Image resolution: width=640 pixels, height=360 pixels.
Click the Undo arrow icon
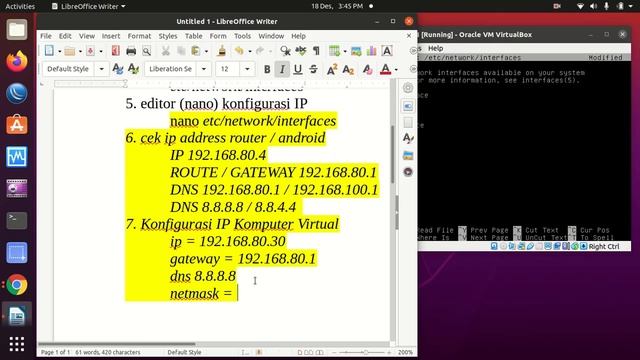click(x=239, y=51)
